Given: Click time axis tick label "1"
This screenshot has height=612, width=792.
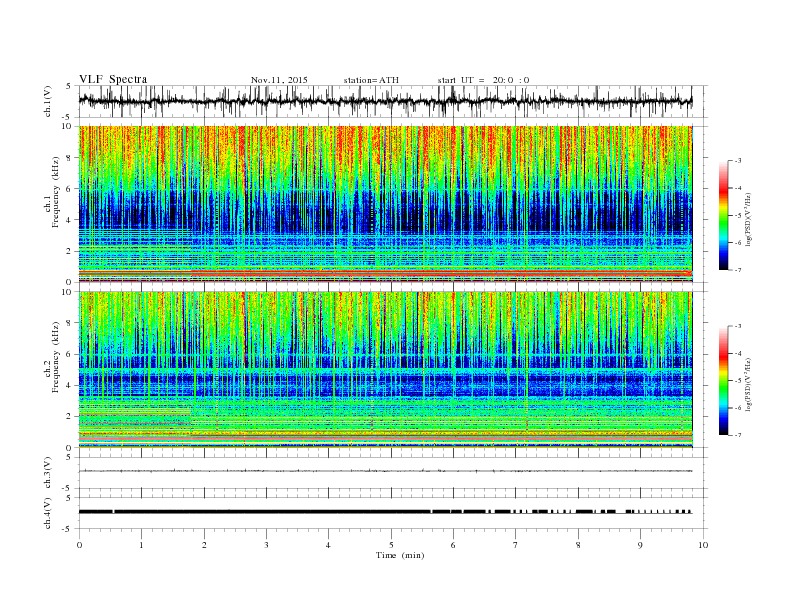Looking at the screenshot, I should click(141, 545).
